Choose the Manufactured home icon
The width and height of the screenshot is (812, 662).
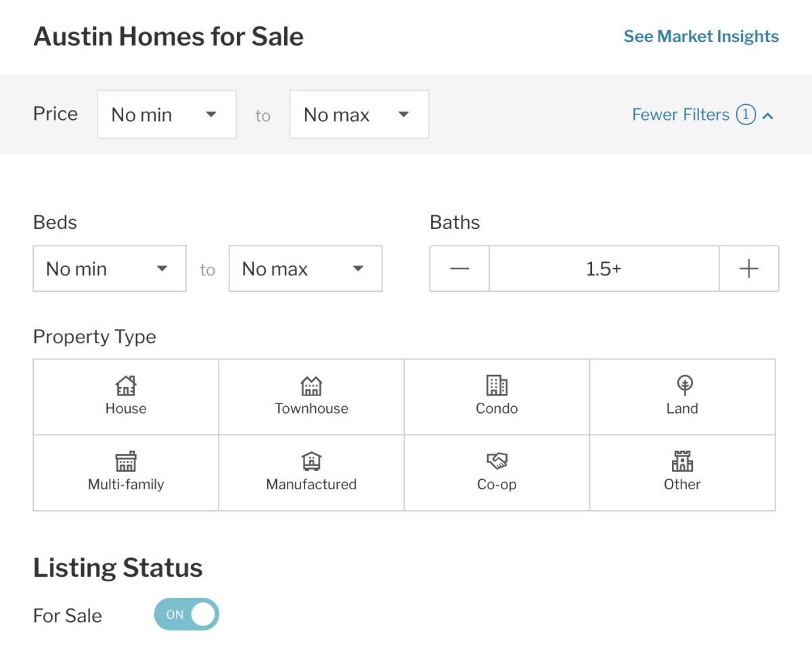coord(311,462)
